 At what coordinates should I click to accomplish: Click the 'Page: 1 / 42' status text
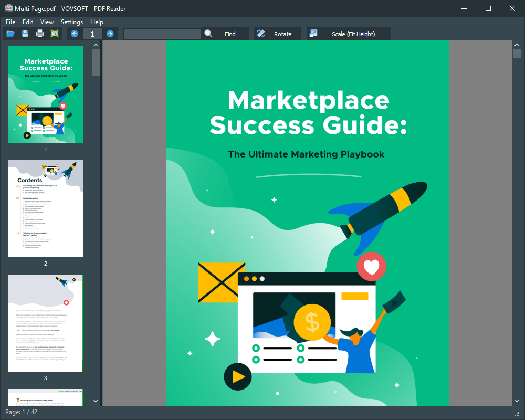(x=22, y=412)
